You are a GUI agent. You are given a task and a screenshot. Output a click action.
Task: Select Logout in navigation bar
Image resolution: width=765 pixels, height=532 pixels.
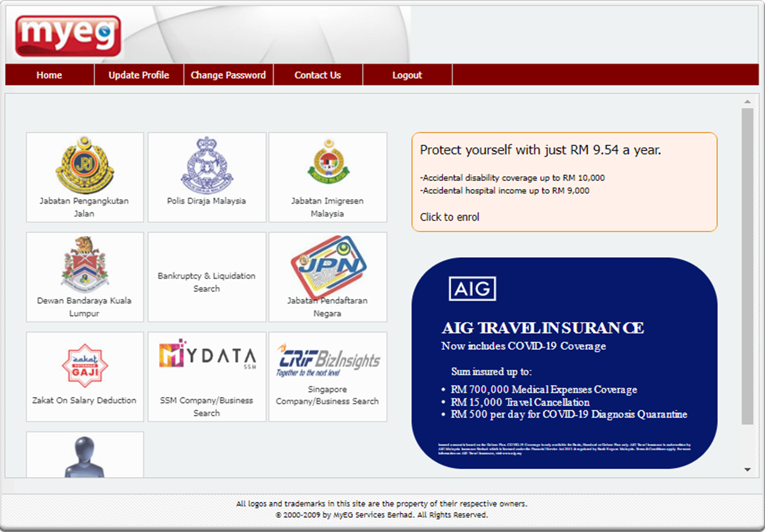coord(407,75)
